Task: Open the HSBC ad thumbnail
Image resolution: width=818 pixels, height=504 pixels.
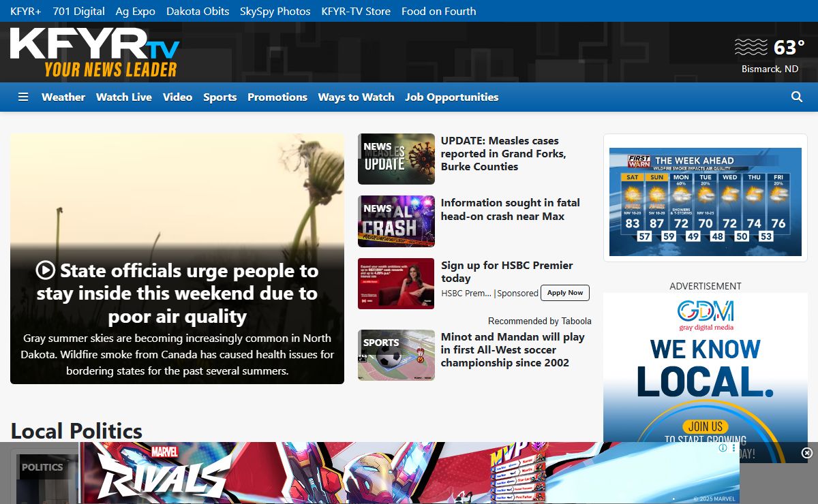Action: (396, 283)
